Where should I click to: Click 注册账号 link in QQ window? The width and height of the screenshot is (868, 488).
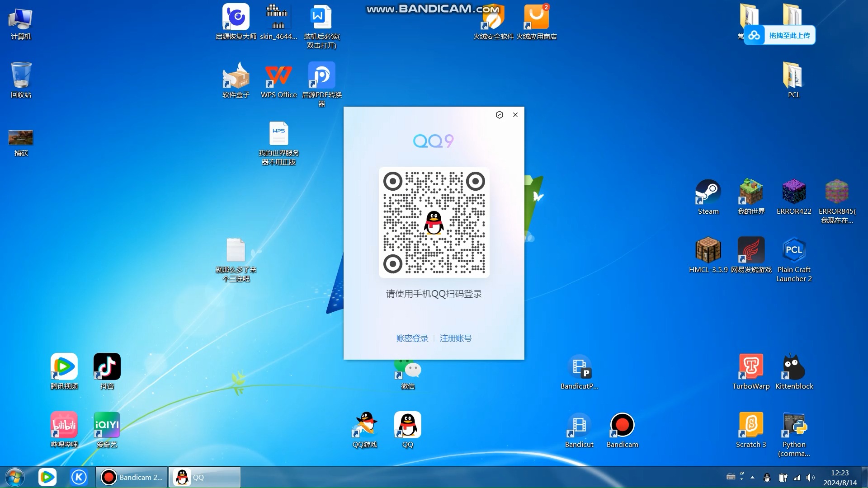pyautogui.click(x=455, y=338)
